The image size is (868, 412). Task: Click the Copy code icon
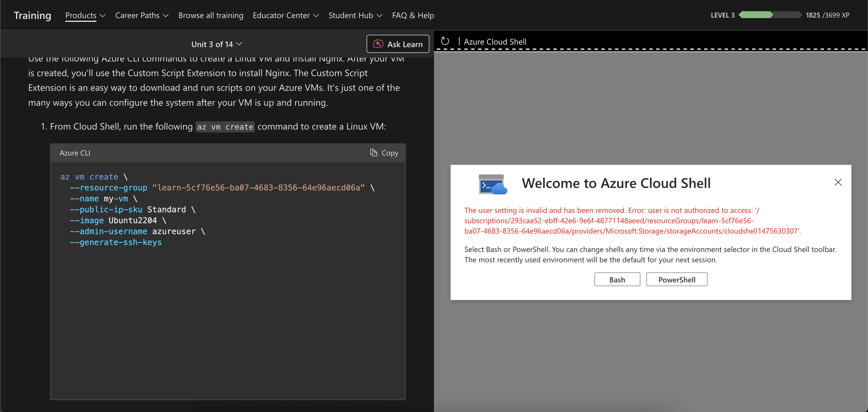coord(373,153)
